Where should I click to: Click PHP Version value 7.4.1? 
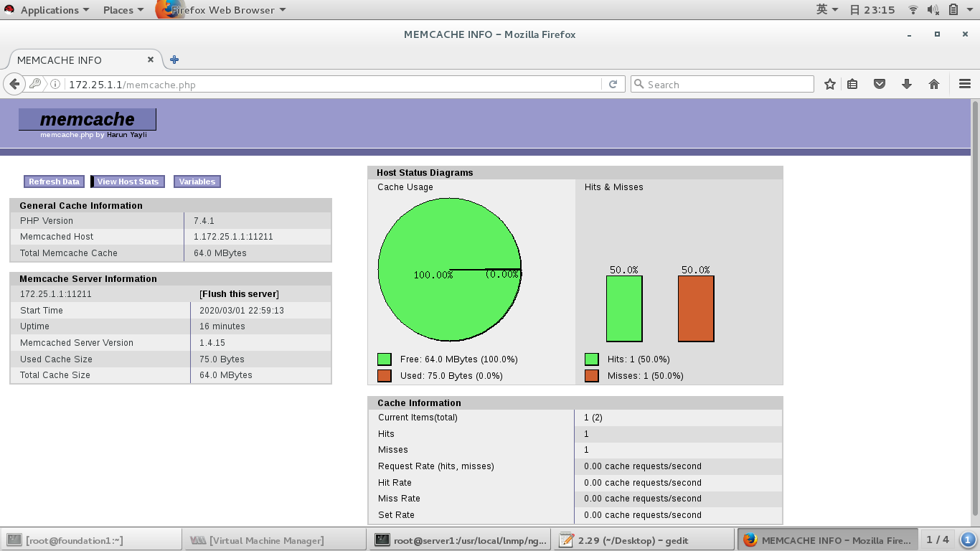tap(204, 220)
